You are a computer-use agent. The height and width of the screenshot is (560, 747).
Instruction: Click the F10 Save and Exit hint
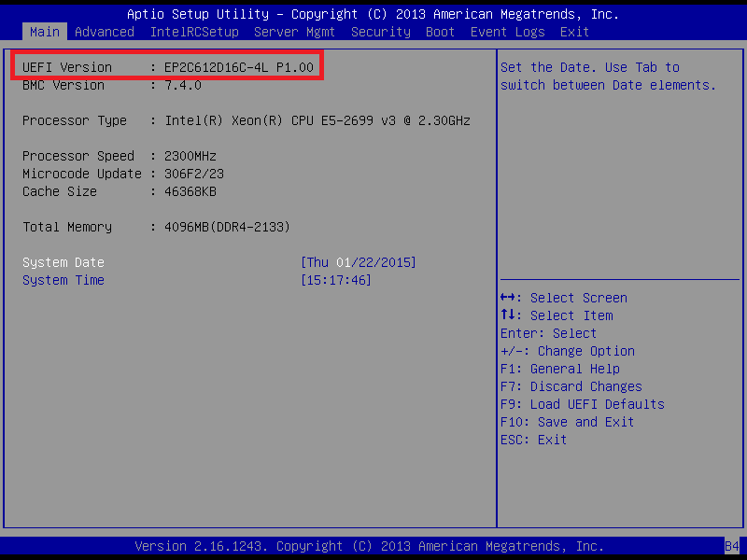pos(567,422)
